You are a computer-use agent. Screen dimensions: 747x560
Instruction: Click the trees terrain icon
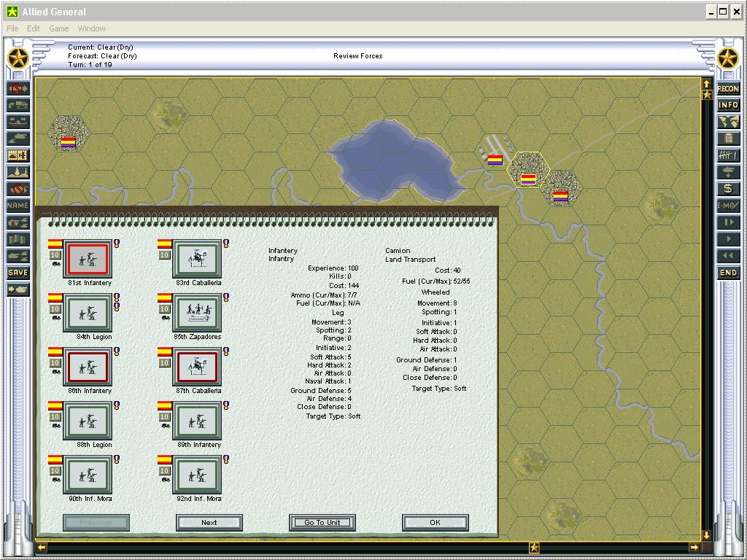click(x=18, y=172)
